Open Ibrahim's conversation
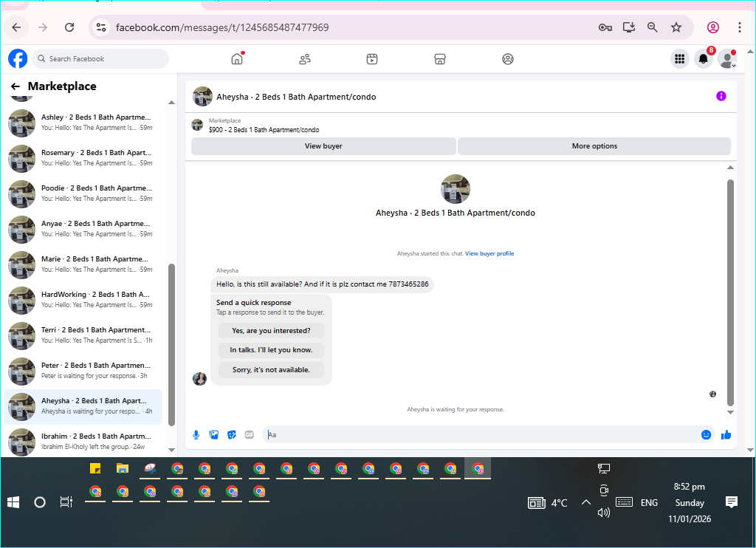The image size is (756, 548). [x=83, y=442]
